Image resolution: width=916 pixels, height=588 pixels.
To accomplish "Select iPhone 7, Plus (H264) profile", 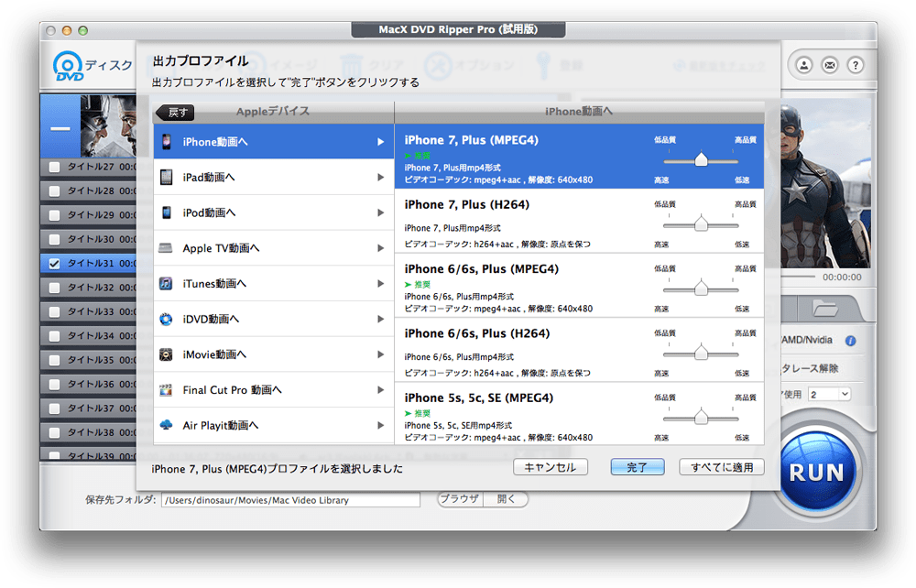I will [579, 221].
